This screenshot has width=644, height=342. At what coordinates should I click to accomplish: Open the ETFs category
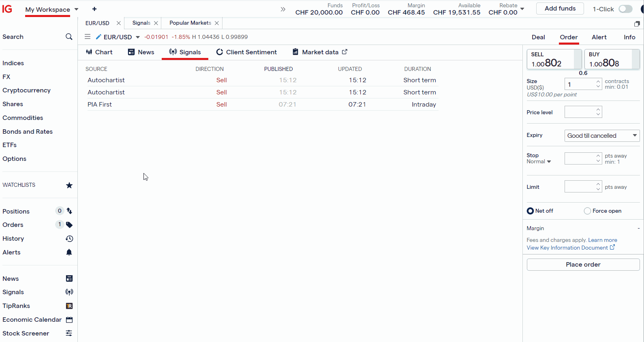[9, 145]
